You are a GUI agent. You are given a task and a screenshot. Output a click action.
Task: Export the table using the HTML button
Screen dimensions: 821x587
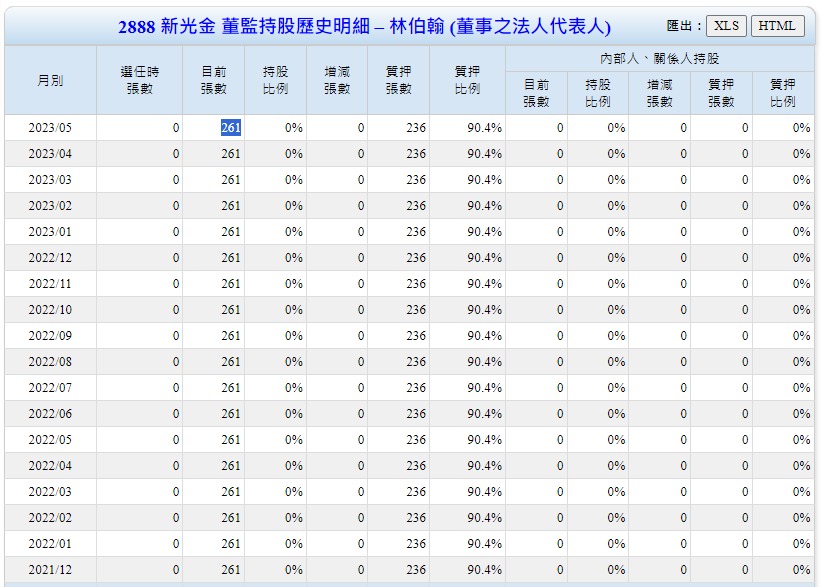779,25
